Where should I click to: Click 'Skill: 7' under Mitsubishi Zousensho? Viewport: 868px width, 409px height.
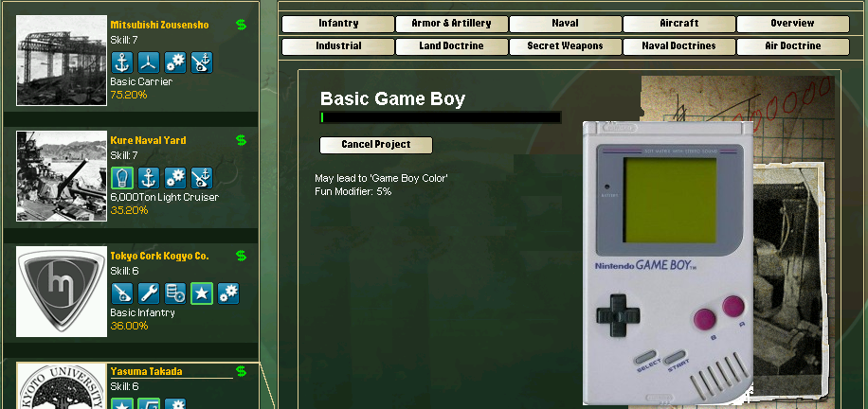[124, 41]
